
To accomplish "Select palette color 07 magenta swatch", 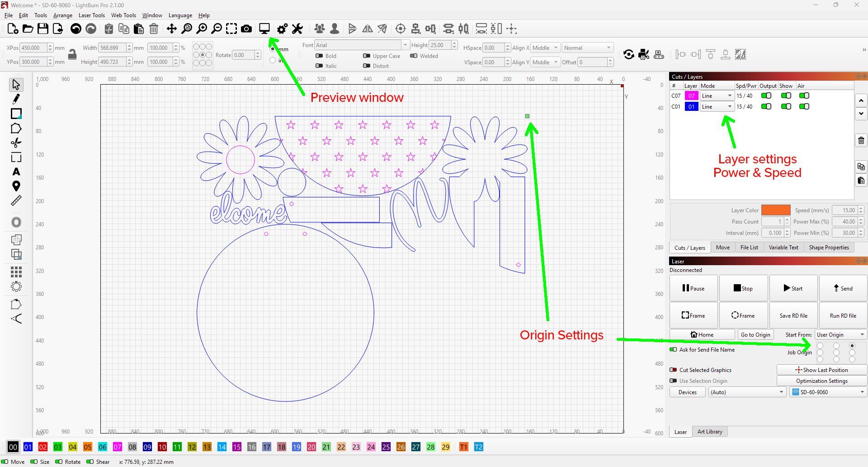I will pos(118,447).
